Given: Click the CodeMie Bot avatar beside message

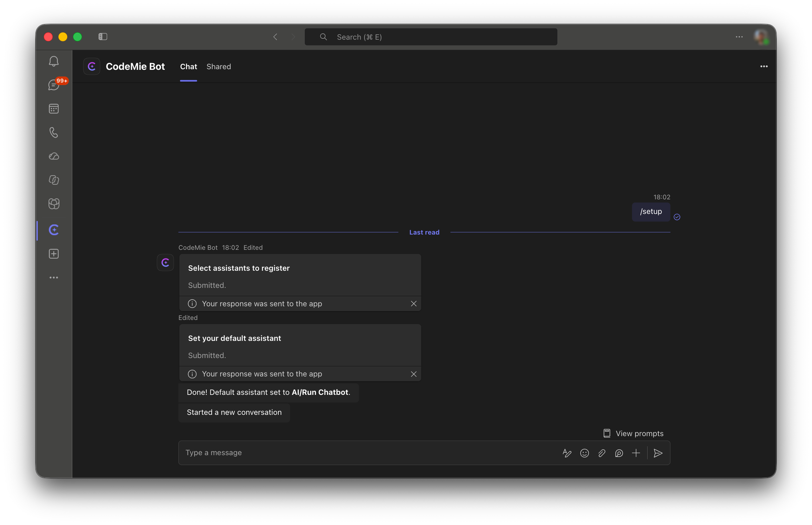Looking at the screenshot, I should pos(165,262).
